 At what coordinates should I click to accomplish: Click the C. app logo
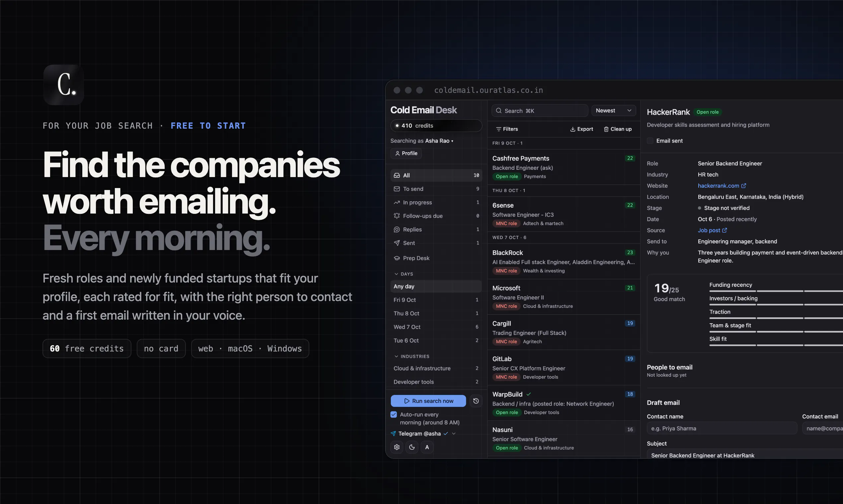[x=64, y=85]
